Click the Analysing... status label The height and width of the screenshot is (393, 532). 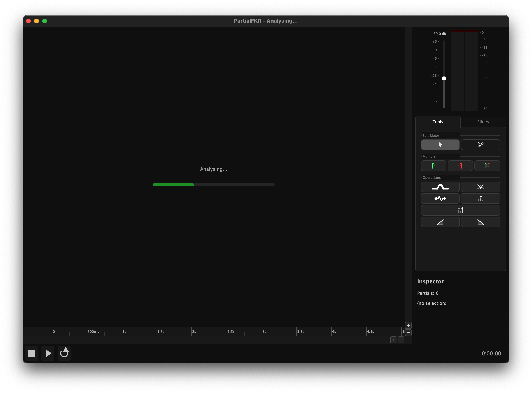coord(213,169)
